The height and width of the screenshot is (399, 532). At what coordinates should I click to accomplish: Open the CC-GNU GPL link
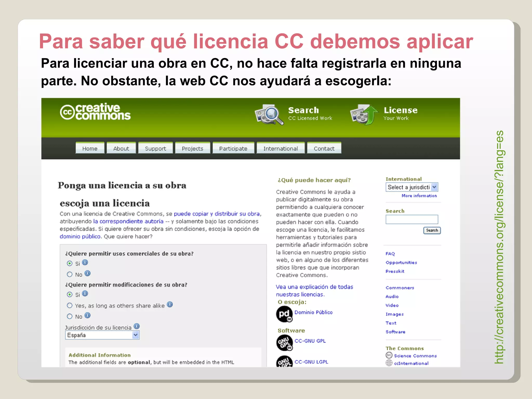310,341
